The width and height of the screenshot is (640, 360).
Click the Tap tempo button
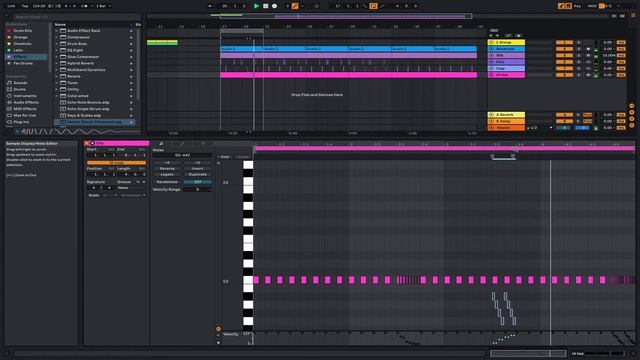click(25, 6)
